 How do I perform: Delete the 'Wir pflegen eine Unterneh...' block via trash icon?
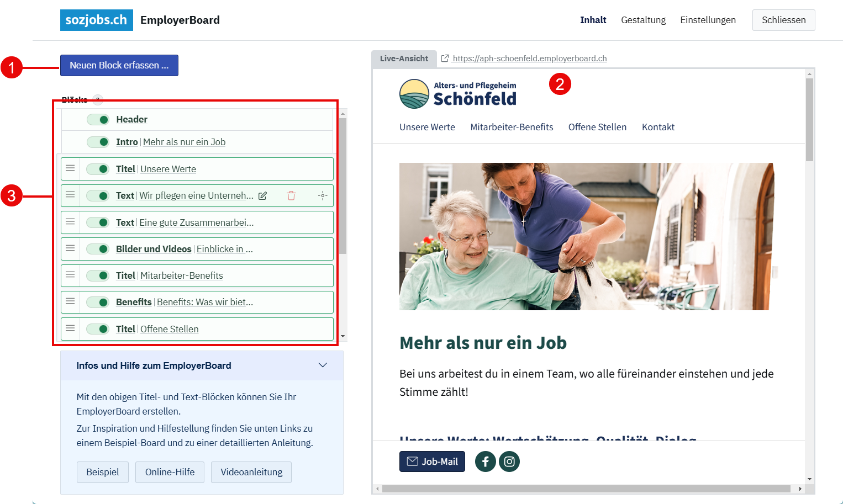(291, 196)
